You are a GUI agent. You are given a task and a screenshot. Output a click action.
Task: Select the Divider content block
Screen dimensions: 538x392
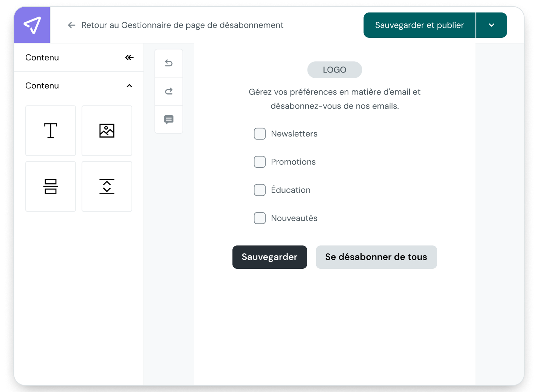point(51,186)
